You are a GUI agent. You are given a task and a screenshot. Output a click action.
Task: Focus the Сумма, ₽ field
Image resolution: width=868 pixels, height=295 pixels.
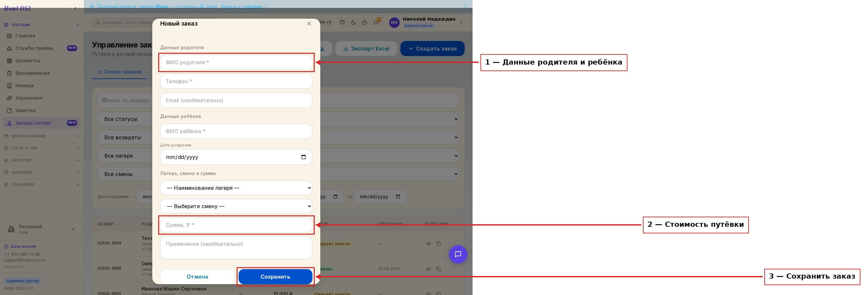pos(236,225)
